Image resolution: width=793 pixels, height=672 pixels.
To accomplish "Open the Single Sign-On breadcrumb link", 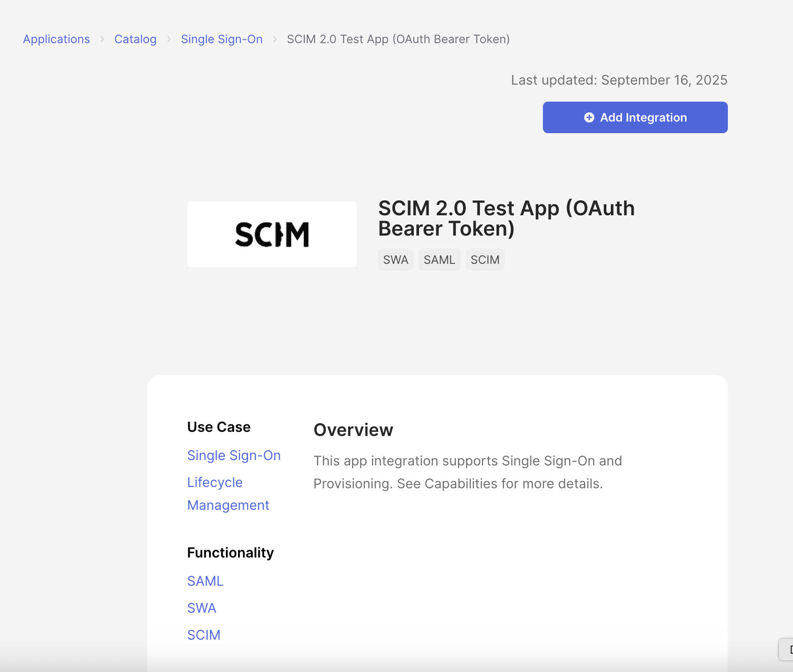I will click(x=221, y=39).
